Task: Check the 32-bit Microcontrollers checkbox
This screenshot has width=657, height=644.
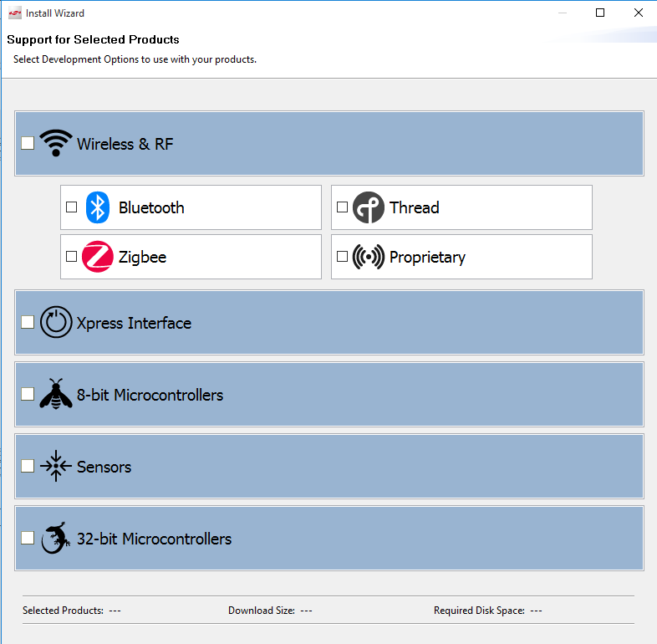Action: click(28, 538)
